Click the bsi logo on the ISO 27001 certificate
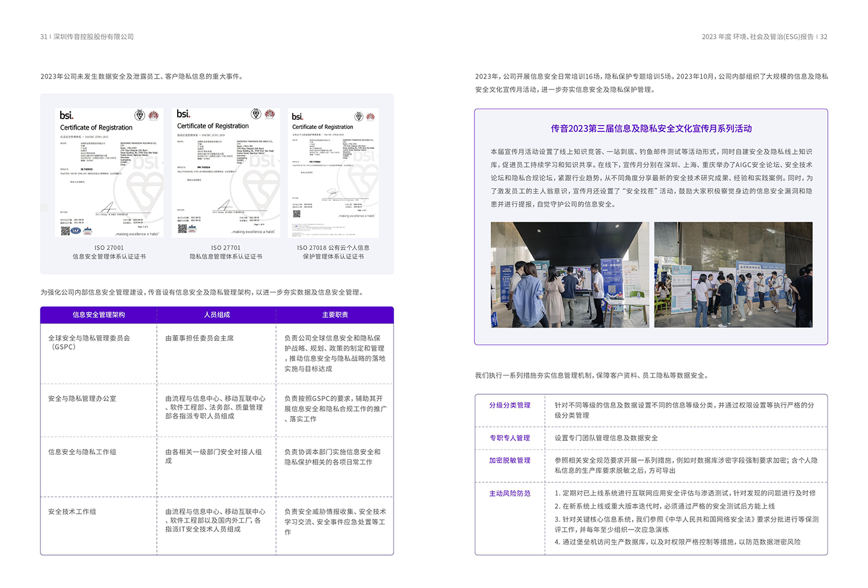 [x=67, y=116]
